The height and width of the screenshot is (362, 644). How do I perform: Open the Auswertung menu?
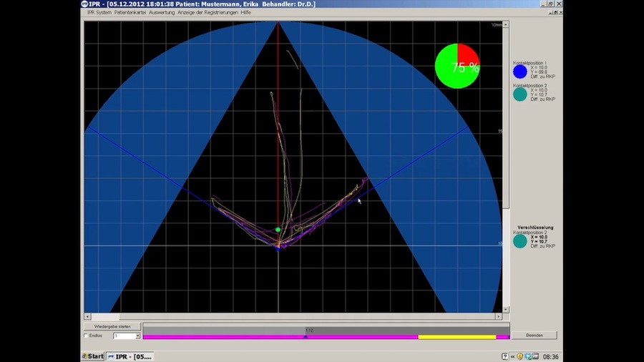(x=167, y=13)
